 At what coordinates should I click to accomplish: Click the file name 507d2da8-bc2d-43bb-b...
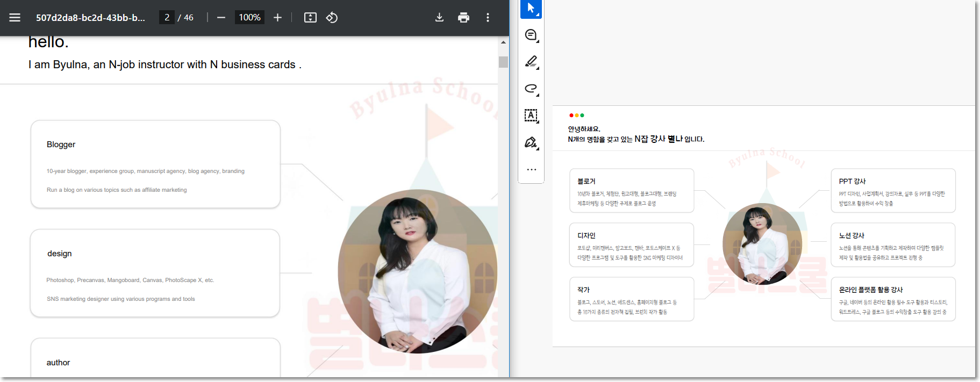click(x=90, y=18)
